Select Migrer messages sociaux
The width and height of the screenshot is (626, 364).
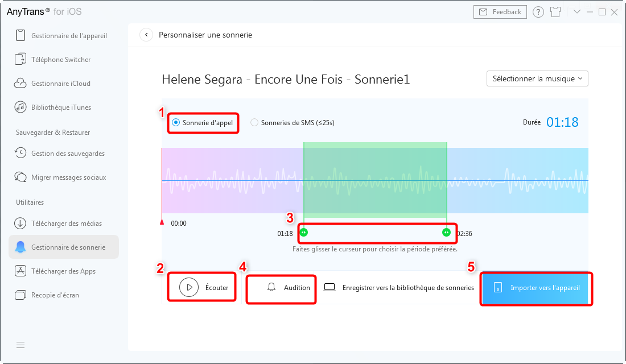(x=64, y=177)
